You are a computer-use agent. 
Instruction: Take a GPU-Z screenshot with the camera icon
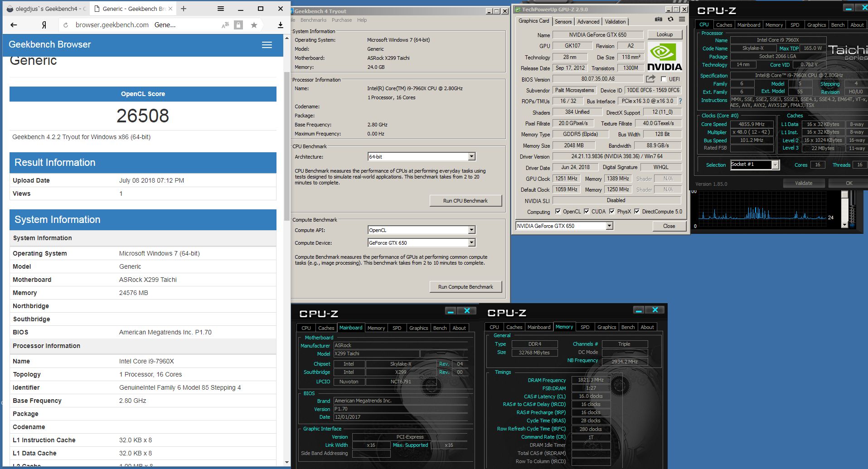pos(659,19)
